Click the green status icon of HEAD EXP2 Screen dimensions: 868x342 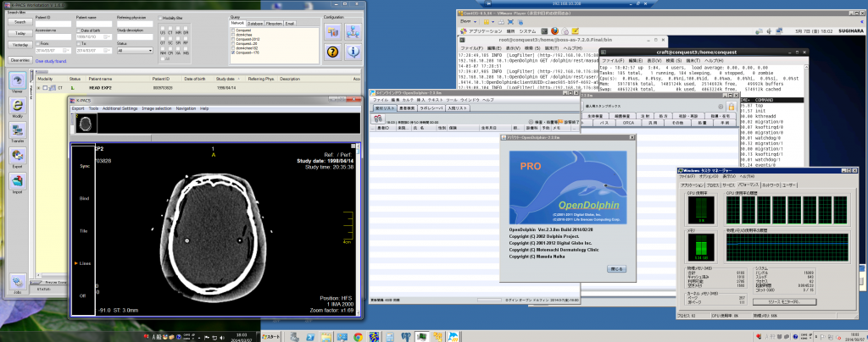73,88
